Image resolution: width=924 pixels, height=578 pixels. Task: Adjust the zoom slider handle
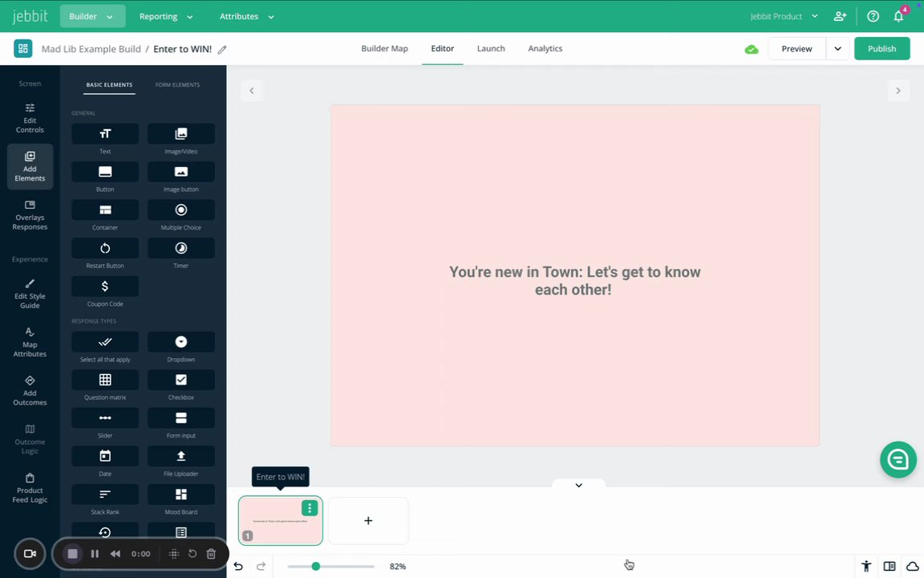click(316, 566)
